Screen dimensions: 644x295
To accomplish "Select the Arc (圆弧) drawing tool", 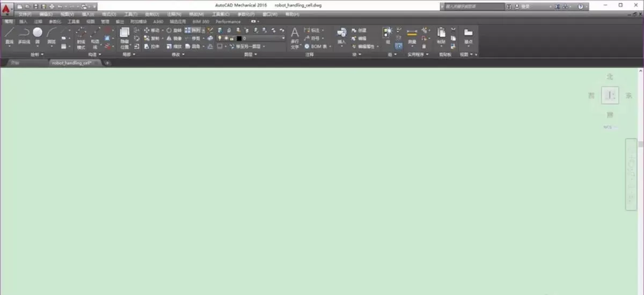I will point(52,35).
